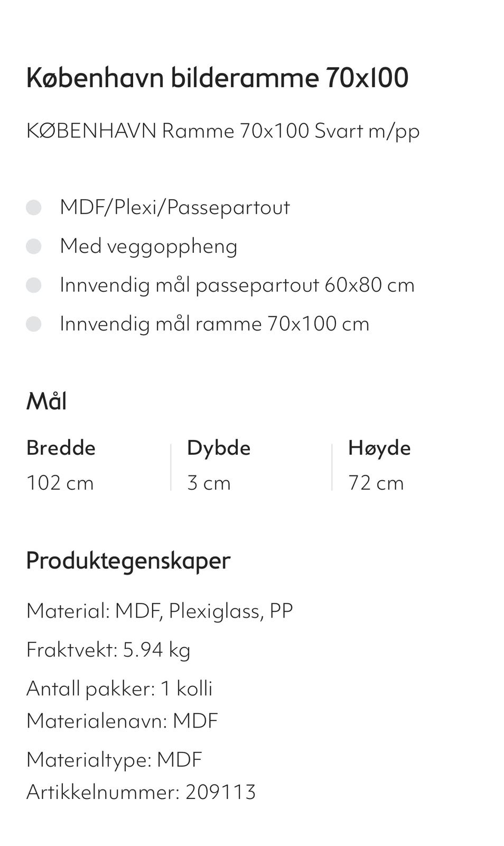Screen dimensions: 504x846
Task: Click the Material: MDF, Plexiglass, PP line
Action: pos(160,611)
